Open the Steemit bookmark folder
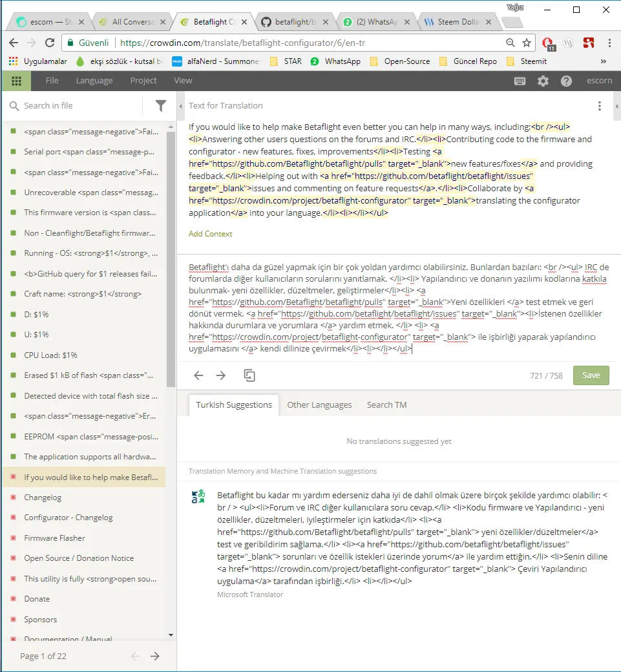Image resolution: width=621 pixels, height=672 pixels. point(527,61)
